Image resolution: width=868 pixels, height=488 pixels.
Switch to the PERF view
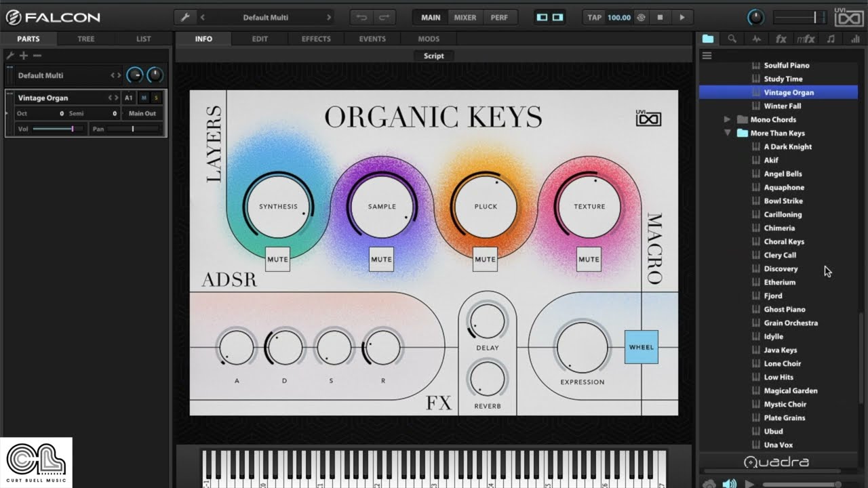[x=499, y=18]
